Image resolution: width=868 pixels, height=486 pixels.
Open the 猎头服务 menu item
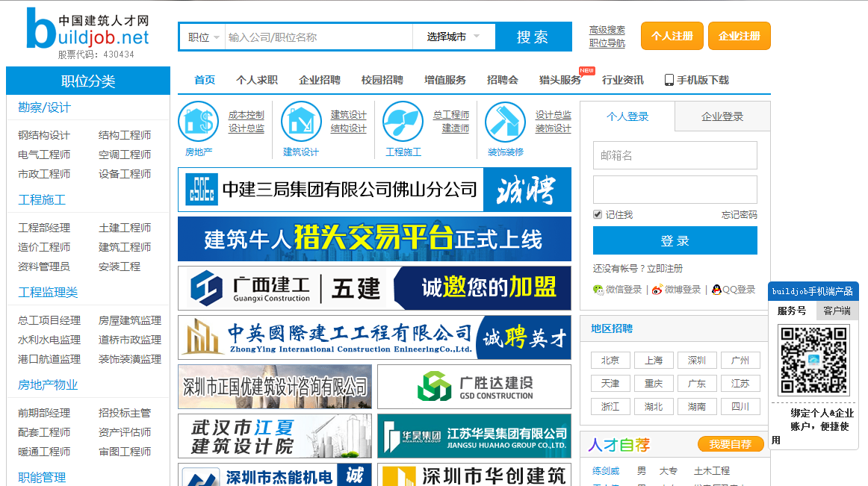click(560, 81)
